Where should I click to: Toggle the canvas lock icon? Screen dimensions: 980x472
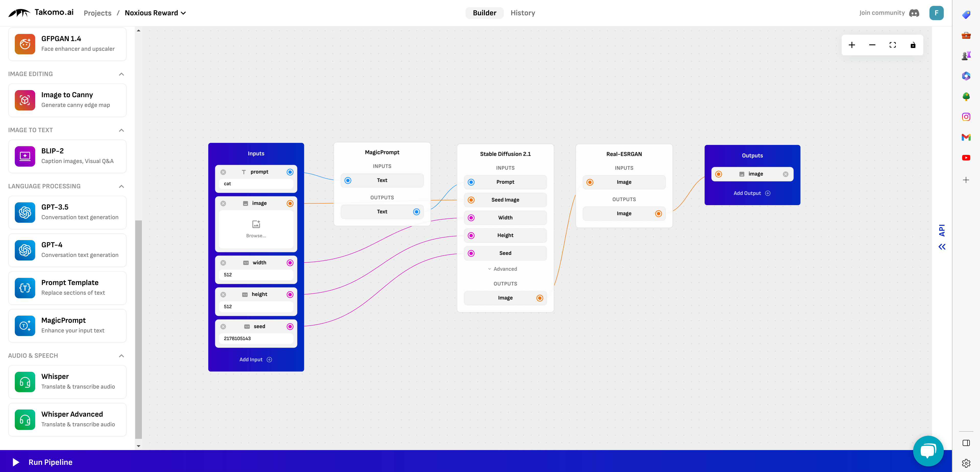(913, 45)
